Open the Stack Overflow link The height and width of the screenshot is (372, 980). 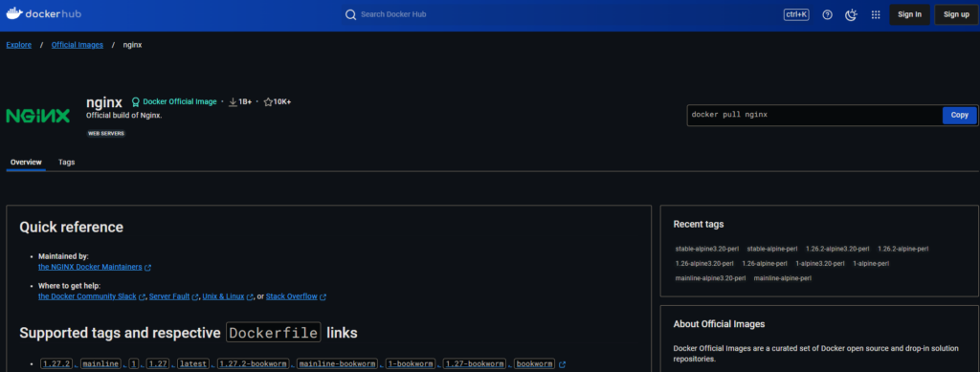click(x=292, y=297)
